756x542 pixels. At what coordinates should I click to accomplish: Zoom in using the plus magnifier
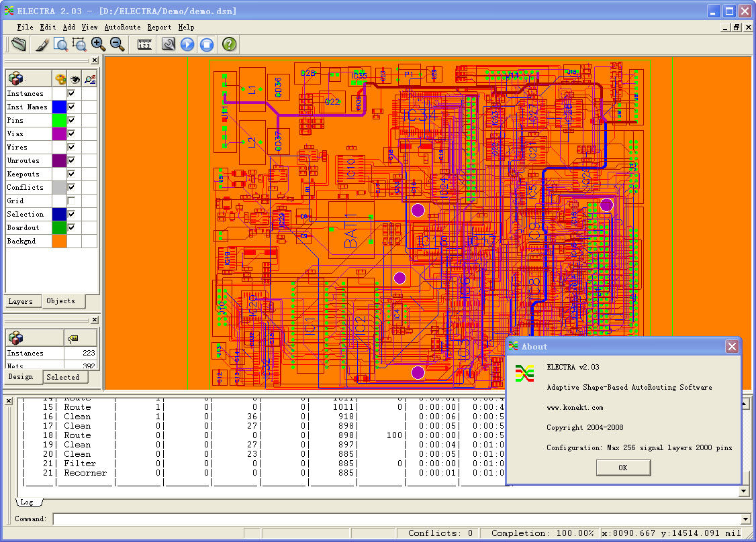(x=98, y=44)
